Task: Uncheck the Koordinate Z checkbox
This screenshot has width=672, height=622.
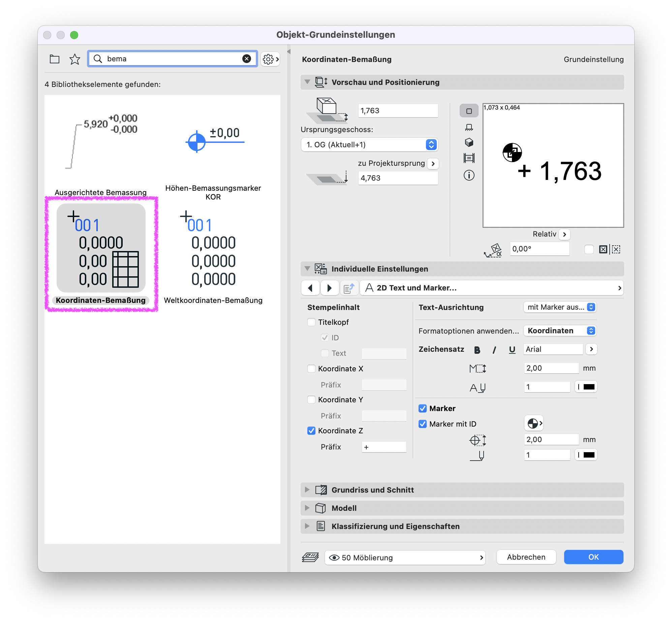Action: 311,431
